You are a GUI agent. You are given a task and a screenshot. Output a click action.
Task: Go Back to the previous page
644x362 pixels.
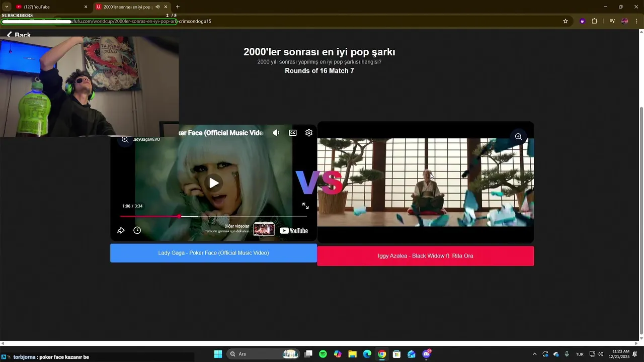coord(19,35)
